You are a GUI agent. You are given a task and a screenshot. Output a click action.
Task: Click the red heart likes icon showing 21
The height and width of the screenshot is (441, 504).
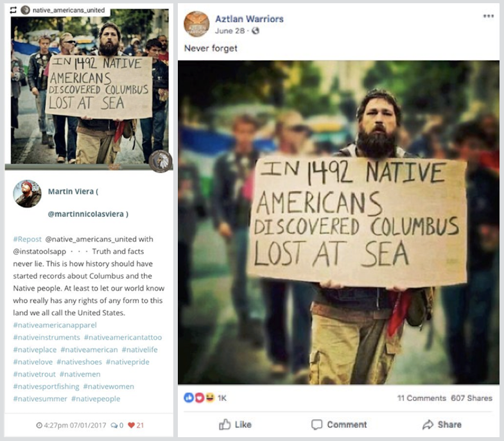pyautogui.click(x=131, y=425)
